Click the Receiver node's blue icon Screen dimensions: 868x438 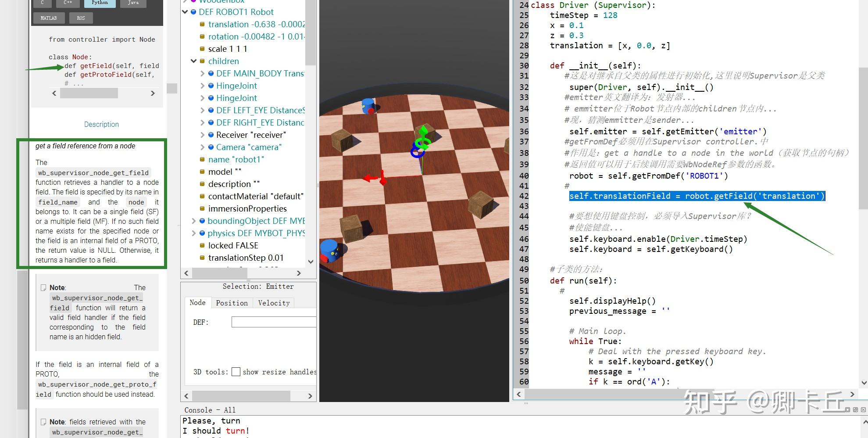point(211,135)
